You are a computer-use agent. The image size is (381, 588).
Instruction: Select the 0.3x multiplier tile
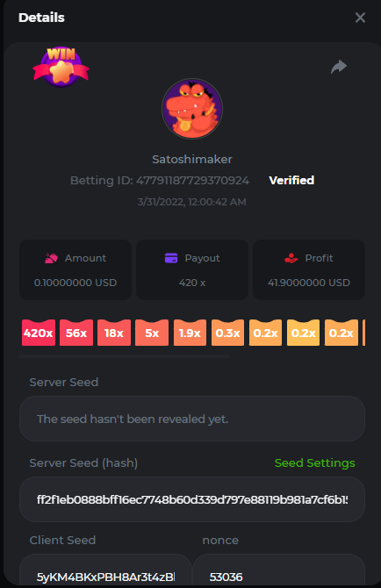[227, 333]
